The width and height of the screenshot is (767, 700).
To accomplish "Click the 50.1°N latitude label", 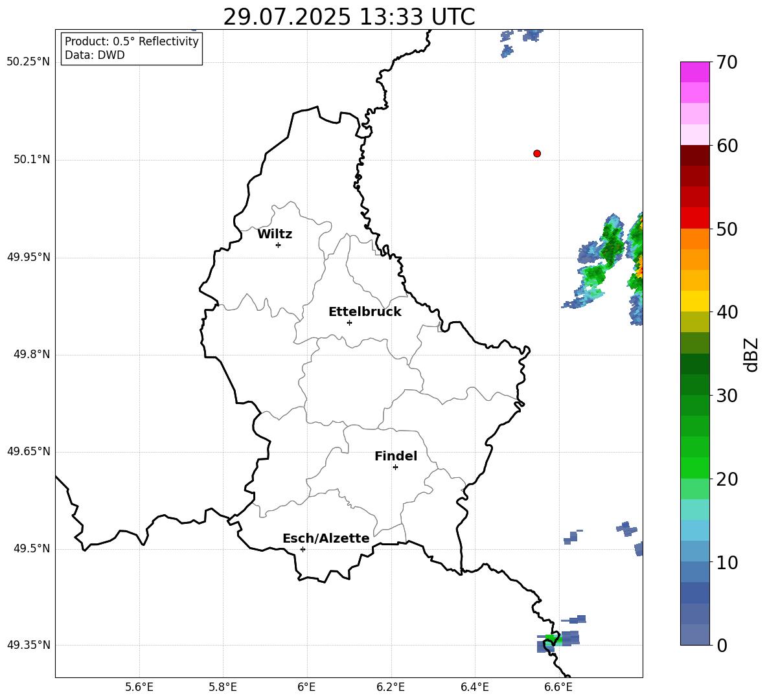I will 32,160.
